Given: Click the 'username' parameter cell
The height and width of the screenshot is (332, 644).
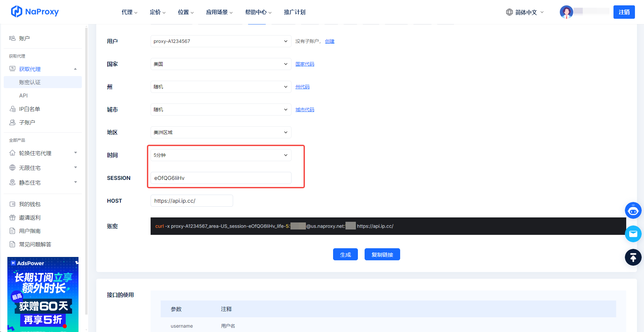Looking at the screenshot, I should (x=181, y=326).
